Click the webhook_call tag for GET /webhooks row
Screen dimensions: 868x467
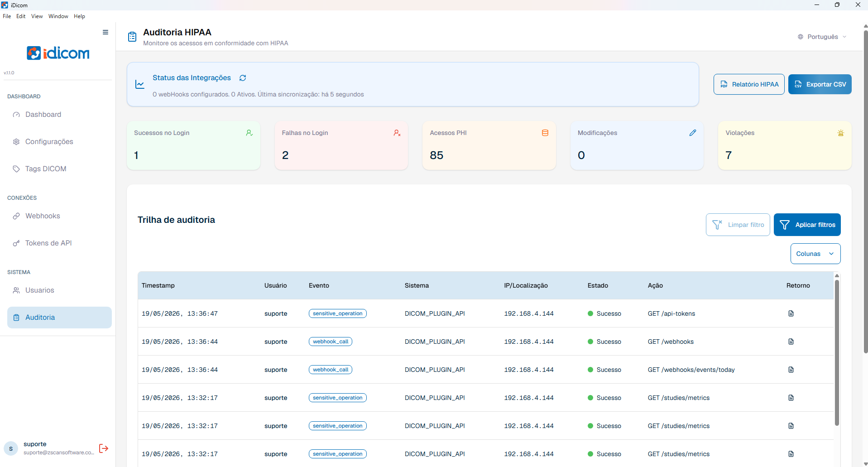331,342
